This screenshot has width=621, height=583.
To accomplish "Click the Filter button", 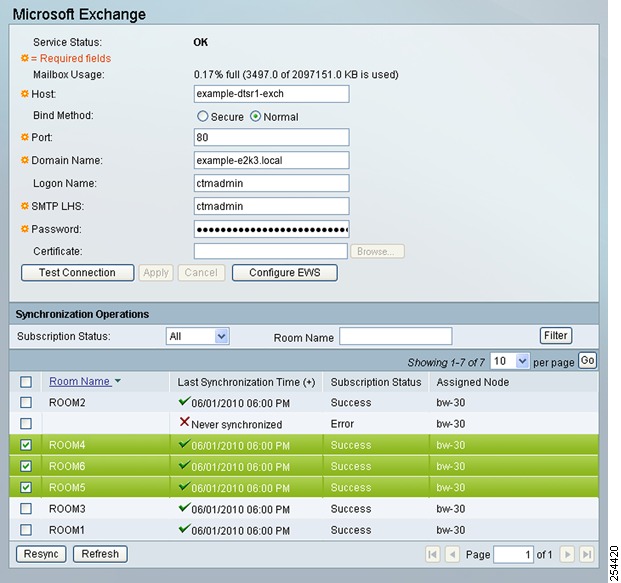I will tap(556, 336).
